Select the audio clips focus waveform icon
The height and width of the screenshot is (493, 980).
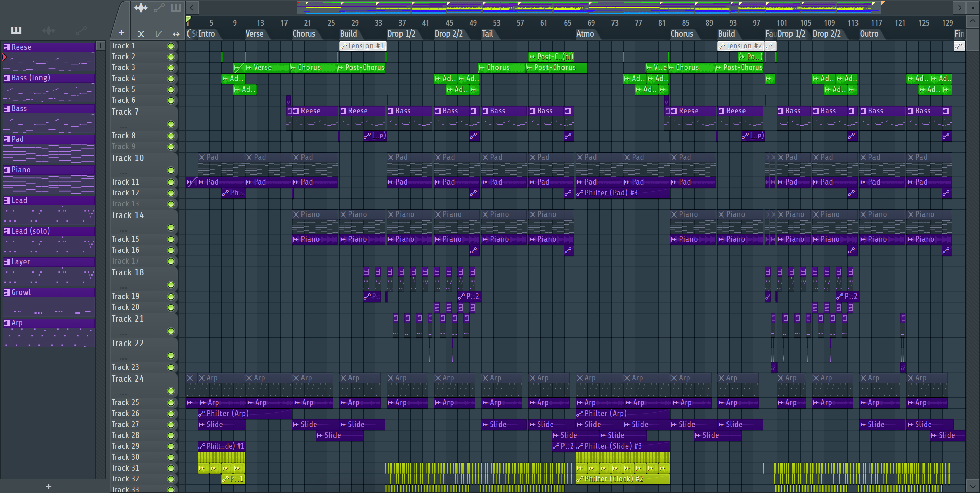coord(141,7)
